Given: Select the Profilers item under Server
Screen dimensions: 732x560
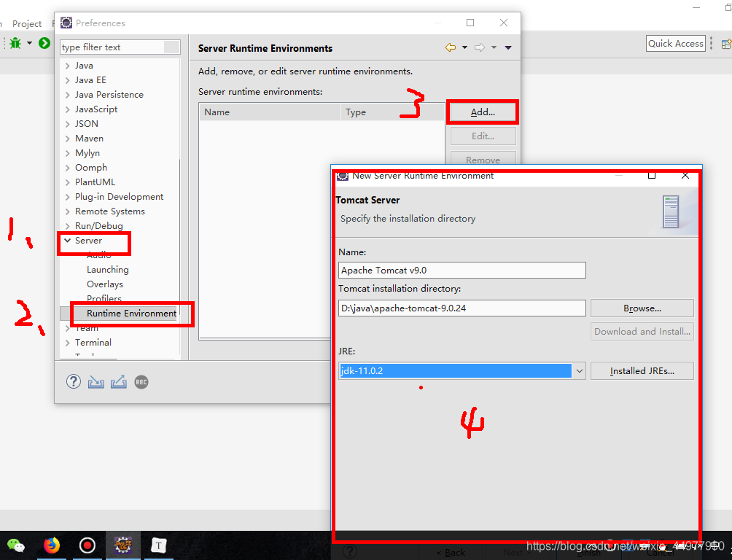Looking at the screenshot, I should (x=104, y=298).
